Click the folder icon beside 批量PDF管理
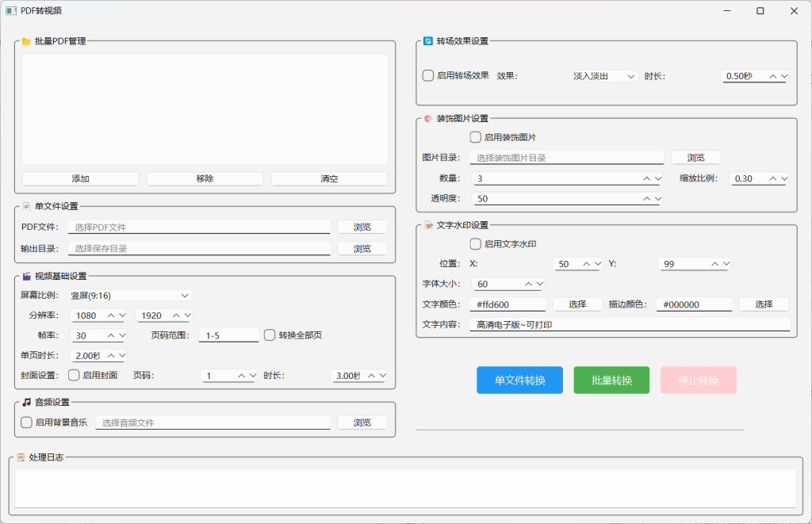This screenshot has height=524, width=812. click(x=26, y=41)
